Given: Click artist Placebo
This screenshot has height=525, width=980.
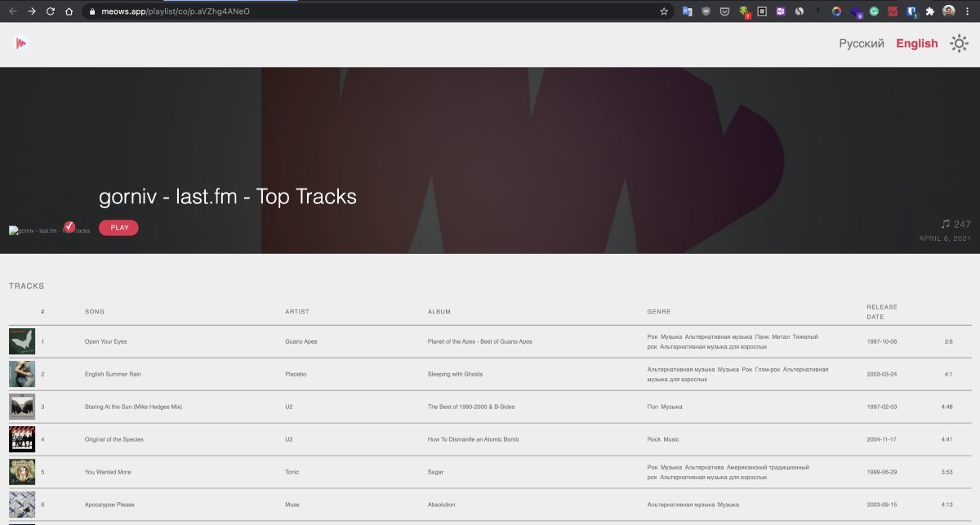Looking at the screenshot, I should pyautogui.click(x=296, y=374).
